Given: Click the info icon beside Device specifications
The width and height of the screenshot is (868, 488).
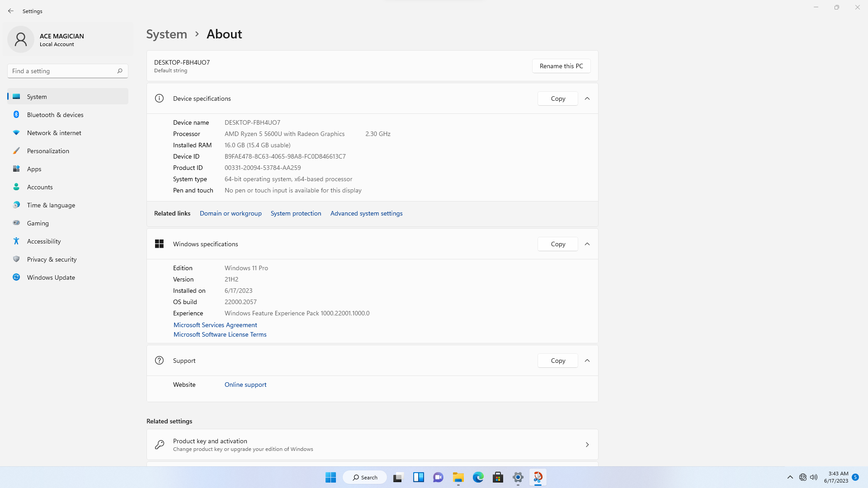Looking at the screenshot, I should click(x=159, y=98).
